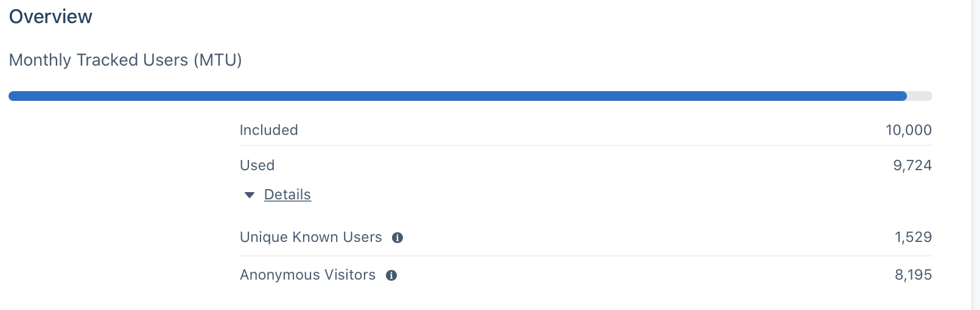980x310 pixels.
Task: Click the info icon beside Unique Known Users
Action: (397, 238)
